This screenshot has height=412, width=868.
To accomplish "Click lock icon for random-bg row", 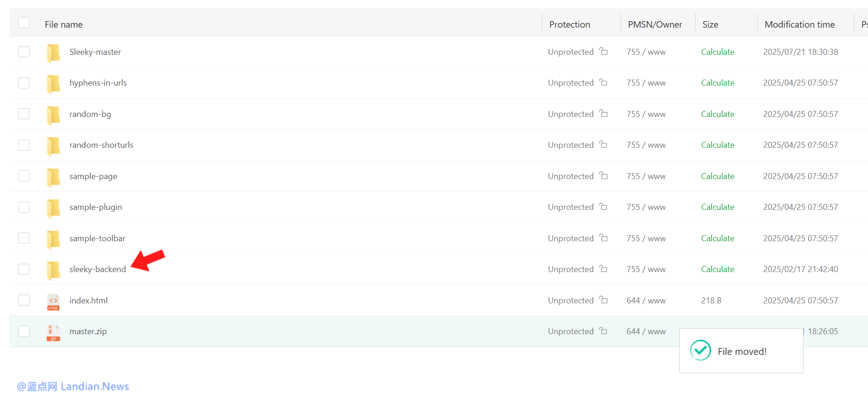I will pos(603,114).
